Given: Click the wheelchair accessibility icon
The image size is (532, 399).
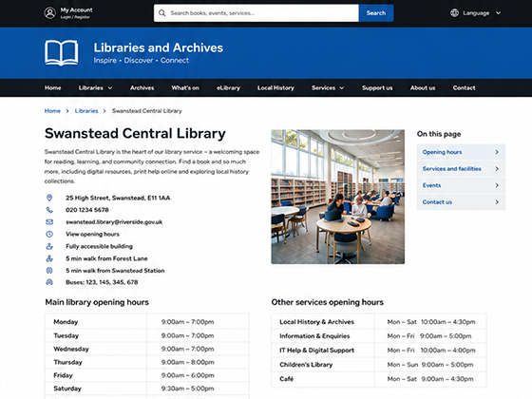Looking at the screenshot, I should click(49, 246).
